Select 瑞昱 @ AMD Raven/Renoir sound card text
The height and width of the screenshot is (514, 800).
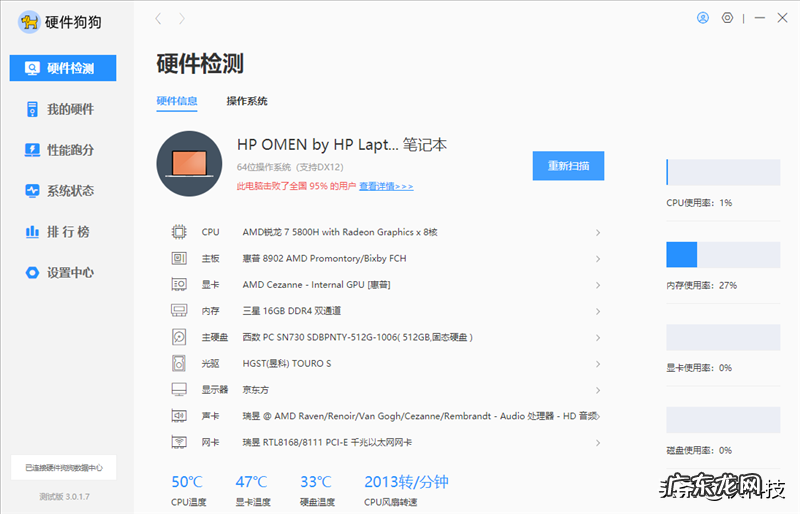click(420, 416)
